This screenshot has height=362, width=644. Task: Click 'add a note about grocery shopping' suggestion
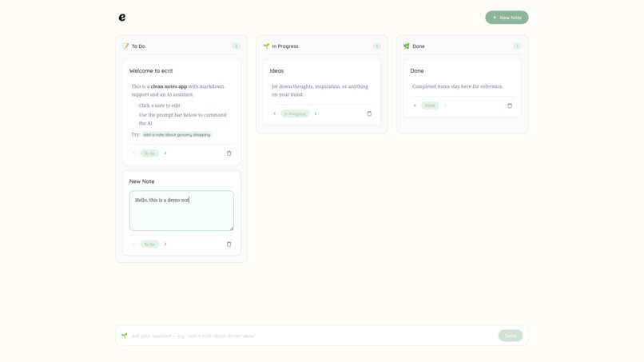[177, 135]
